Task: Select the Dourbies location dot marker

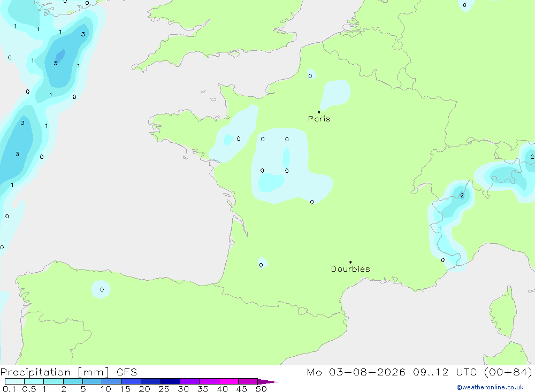Action: [350, 262]
